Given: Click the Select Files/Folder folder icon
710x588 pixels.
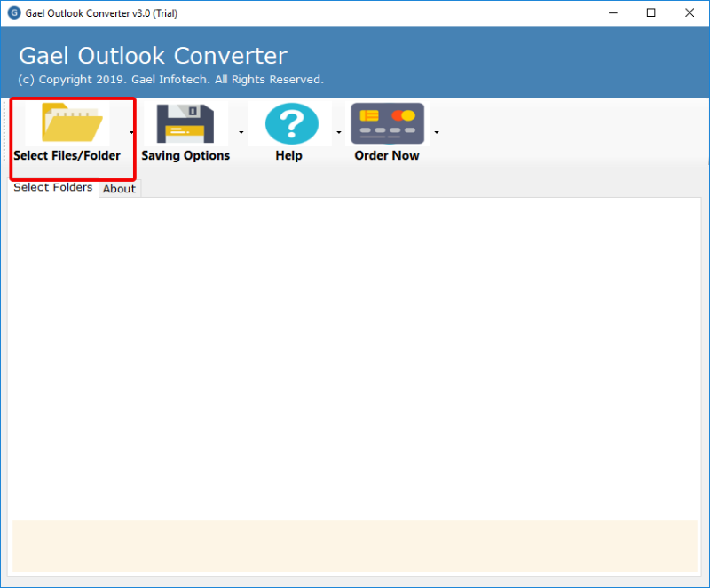Looking at the screenshot, I should (73, 122).
